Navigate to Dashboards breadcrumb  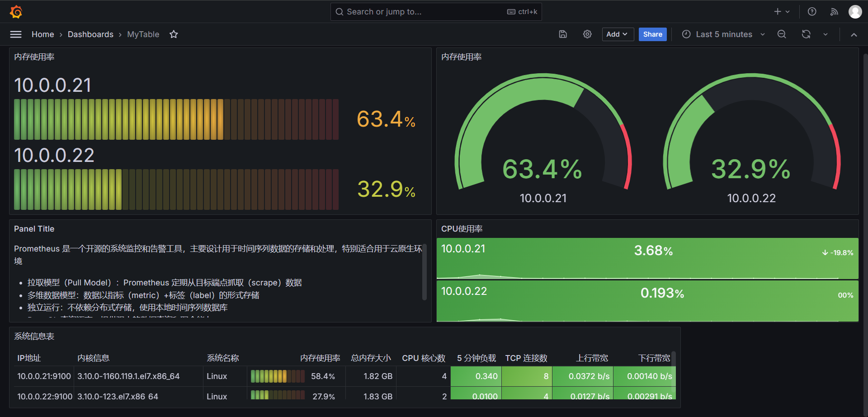click(90, 34)
